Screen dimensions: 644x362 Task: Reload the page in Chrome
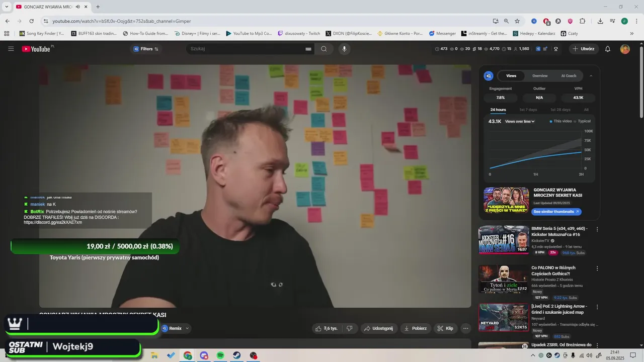tap(31, 21)
